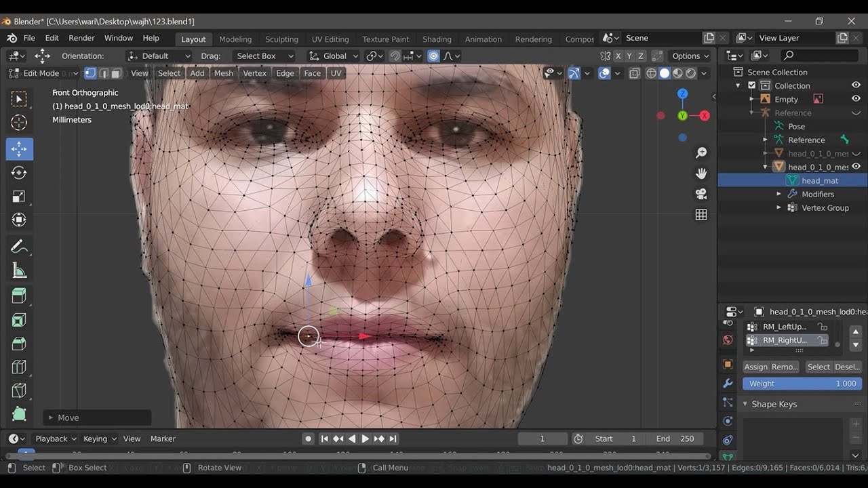Select the Annotate pencil tool
Screen dimensions: 868x488
[19, 247]
